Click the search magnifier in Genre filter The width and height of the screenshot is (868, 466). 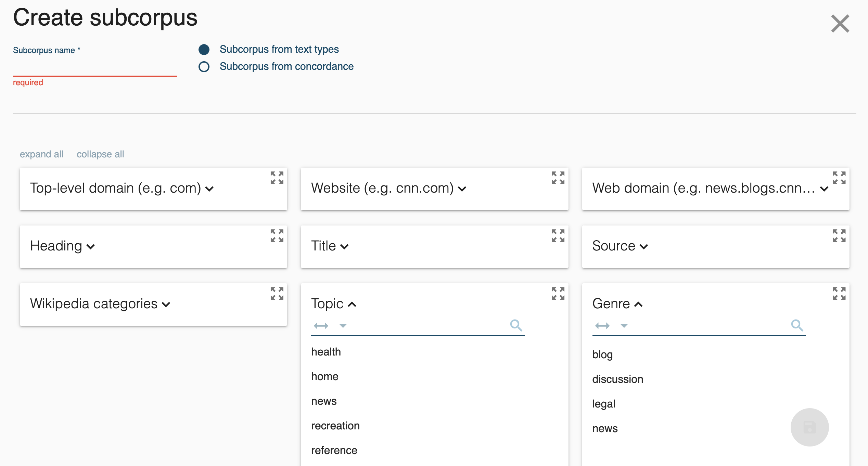797,325
